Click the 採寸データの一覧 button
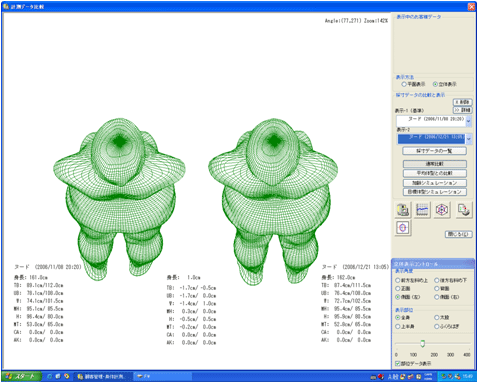The width and height of the screenshot is (478, 383). pos(434,151)
